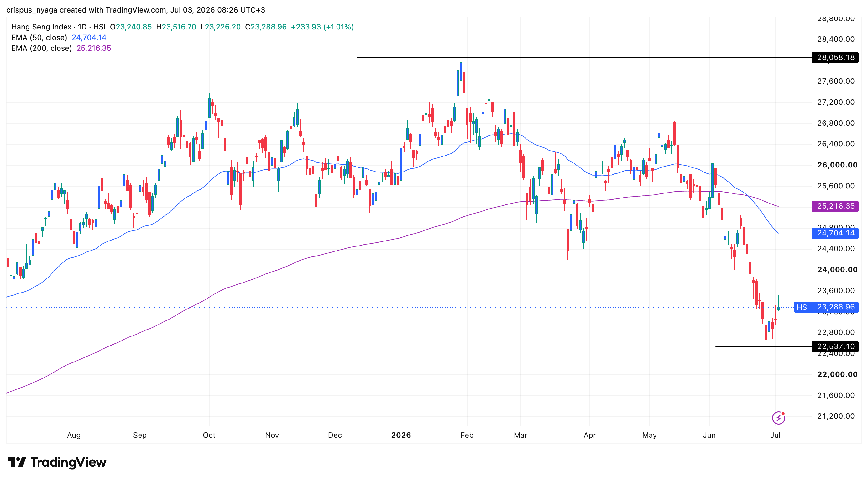The width and height of the screenshot is (868, 481).
Task: Click the EMA (200, close) legend
Action: [x=41, y=48]
